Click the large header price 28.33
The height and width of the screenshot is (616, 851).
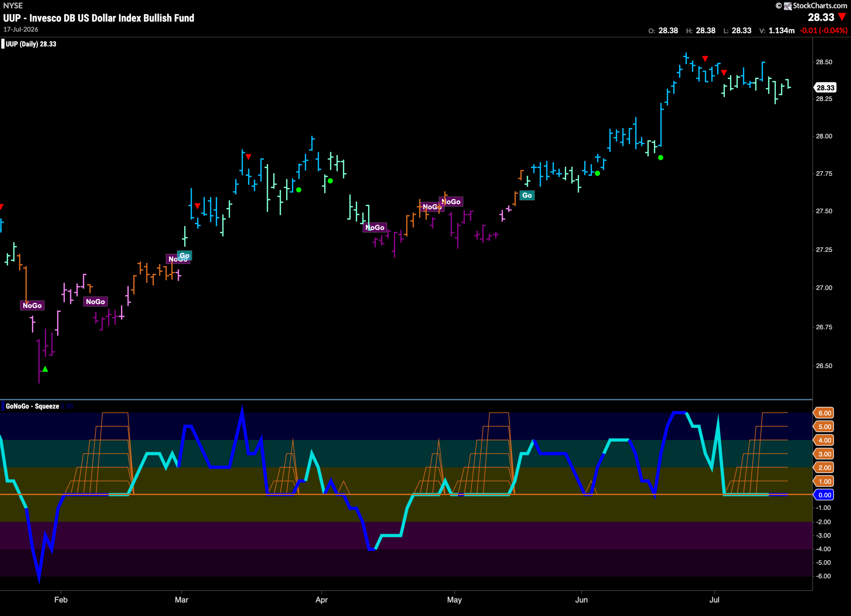[821, 17]
